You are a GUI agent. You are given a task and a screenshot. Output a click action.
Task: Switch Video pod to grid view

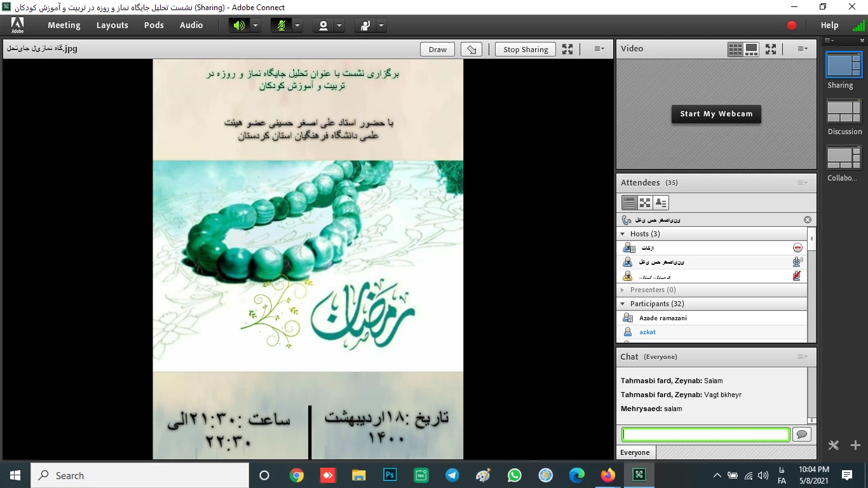pyautogui.click(x=735, y=49)
